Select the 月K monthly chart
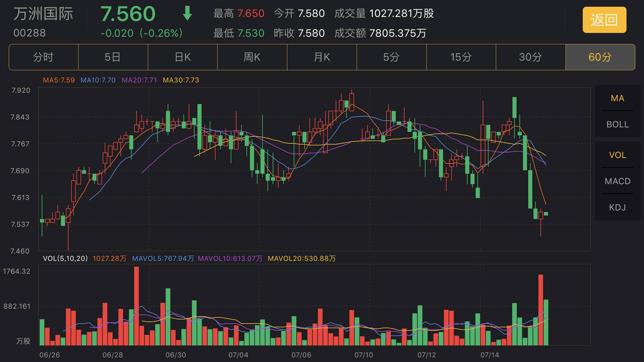The height and width of the screenshot is (362, 644). pos(321,57)
